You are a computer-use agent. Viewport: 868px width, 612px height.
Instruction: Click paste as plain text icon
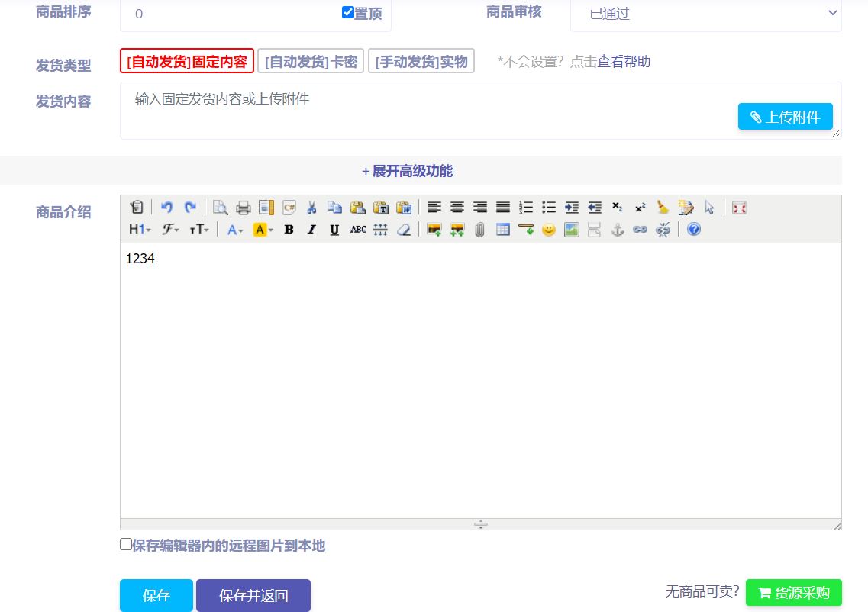381,208
